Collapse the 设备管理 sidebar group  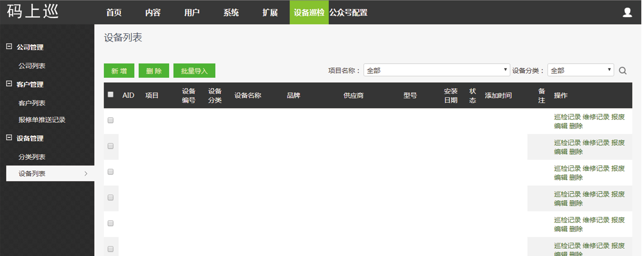[9, 138]
